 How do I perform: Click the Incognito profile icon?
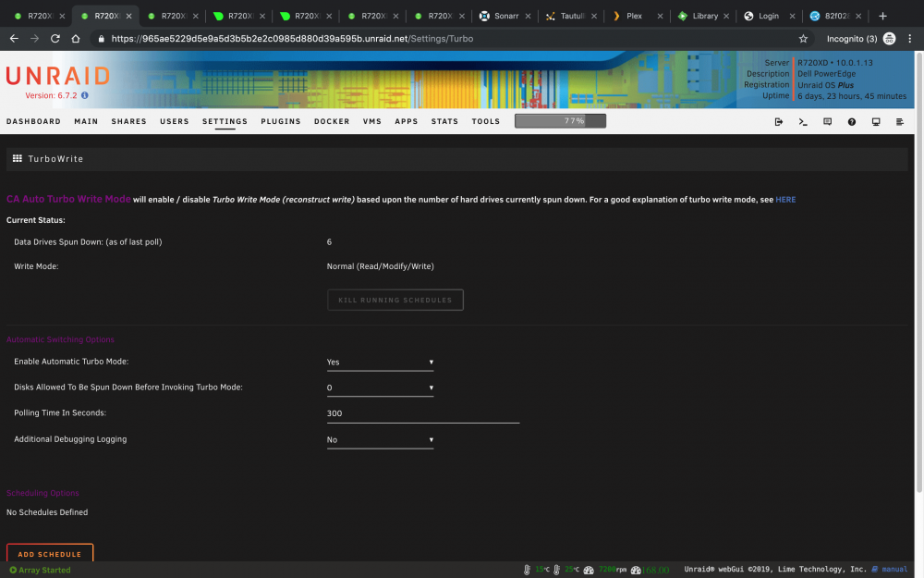pyautogui.click(x=889, y=38)
